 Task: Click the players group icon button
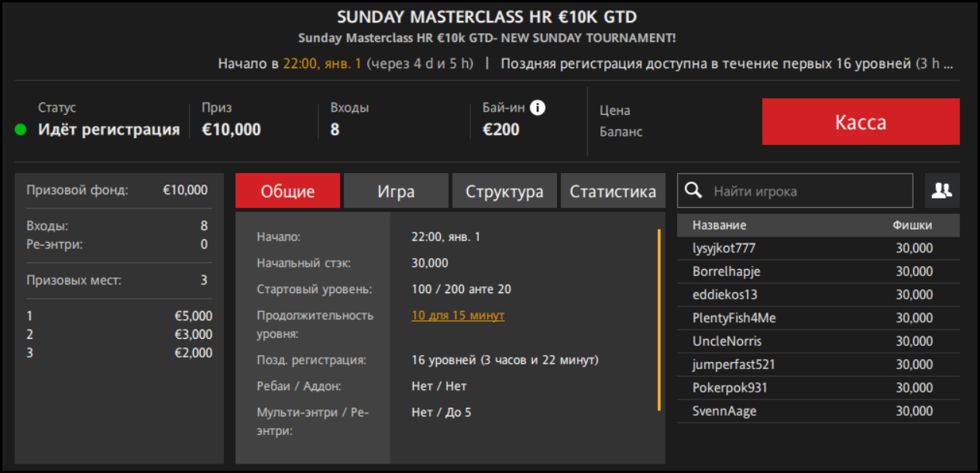942,191
